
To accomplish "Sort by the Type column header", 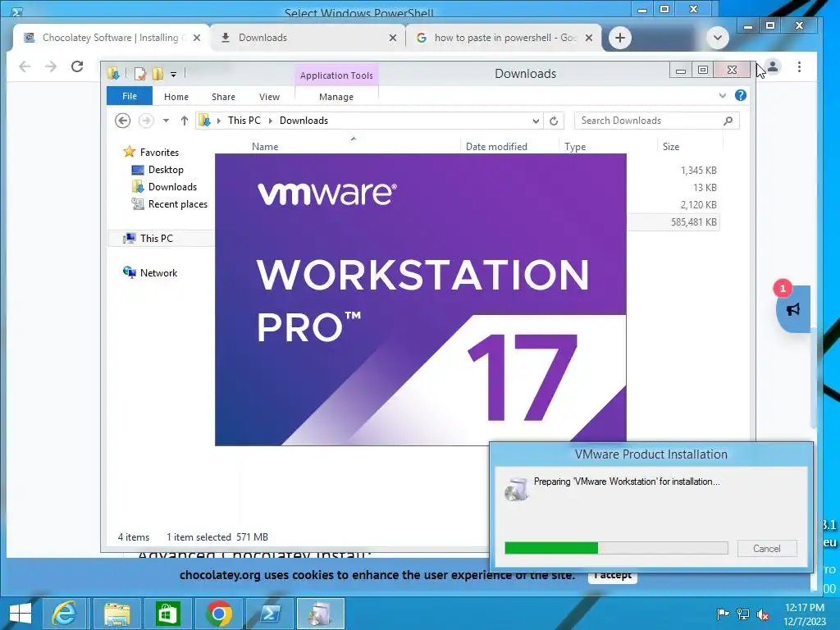I will tap(575, 146).
